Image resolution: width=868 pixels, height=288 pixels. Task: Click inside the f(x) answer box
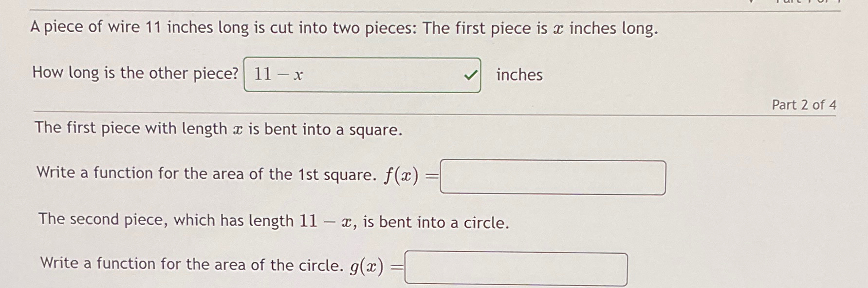coord(553,177)
